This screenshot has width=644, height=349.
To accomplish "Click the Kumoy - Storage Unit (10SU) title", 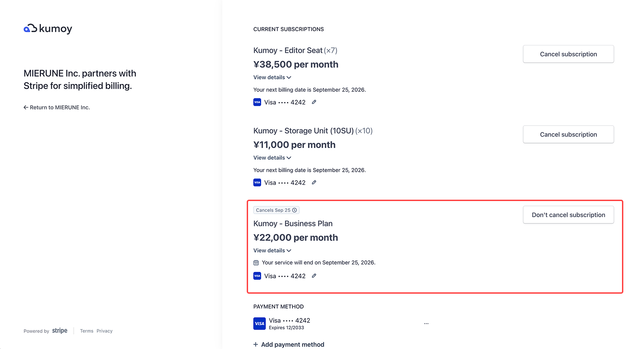I will (x=303, y=131).
